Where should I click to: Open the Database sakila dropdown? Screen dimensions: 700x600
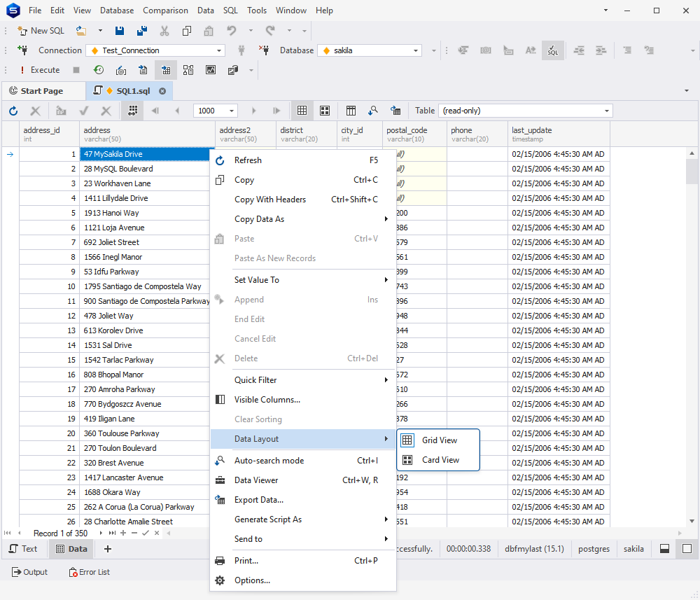[x=416, y=50]
